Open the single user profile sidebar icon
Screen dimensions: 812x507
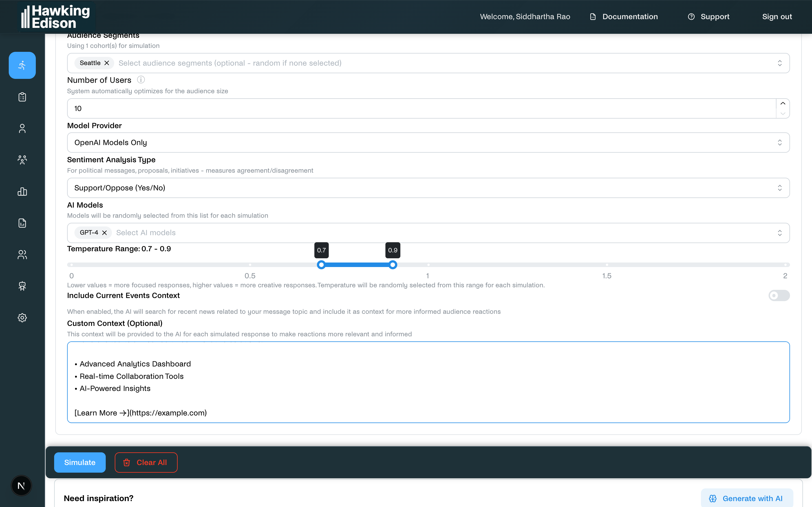click(x=22, y=128)
